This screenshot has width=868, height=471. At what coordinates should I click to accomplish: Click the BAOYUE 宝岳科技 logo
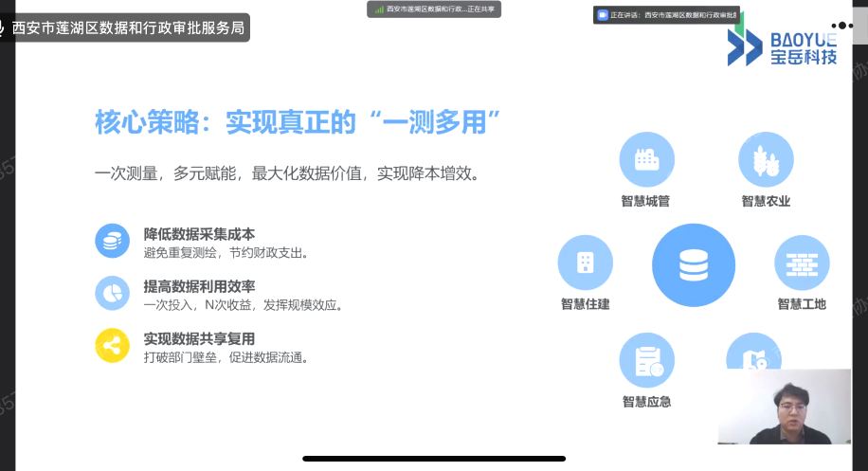tap(783, 46)
